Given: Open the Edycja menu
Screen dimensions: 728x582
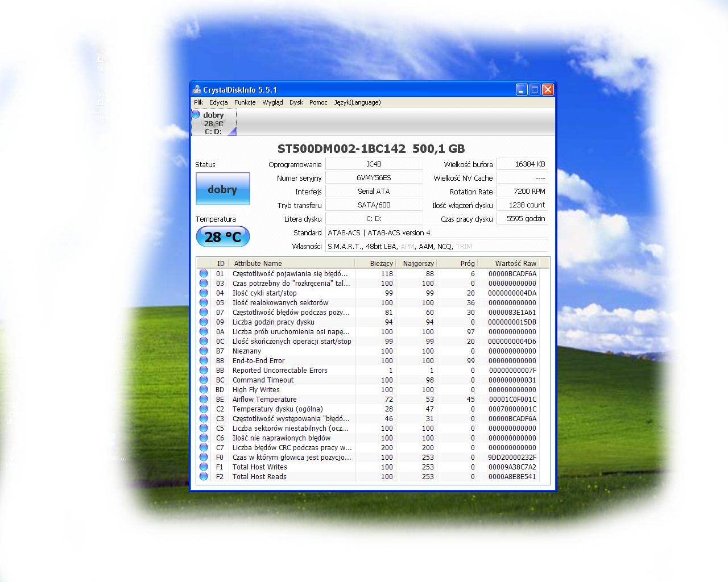Looking at the screenshot, I should click(x=218, y=102).
